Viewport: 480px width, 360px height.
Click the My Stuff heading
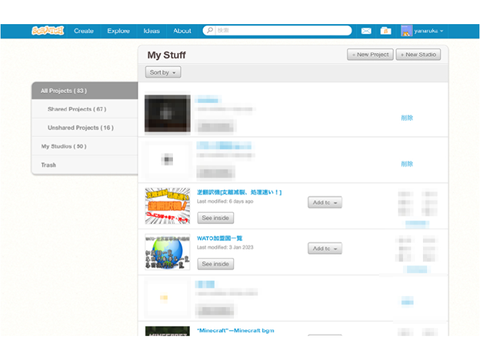pyautogui.click(x=166, y=55)
